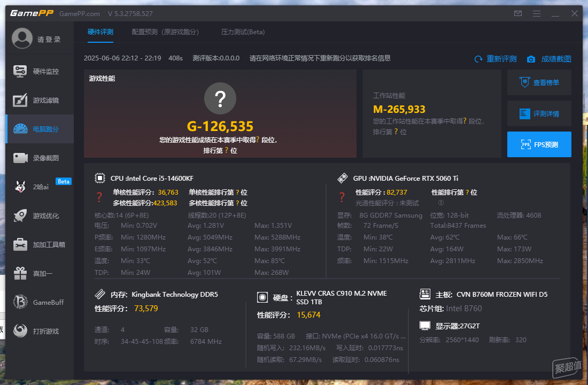Click the 请登录 login text
This screenshot has width=588, height=385.
49,40
